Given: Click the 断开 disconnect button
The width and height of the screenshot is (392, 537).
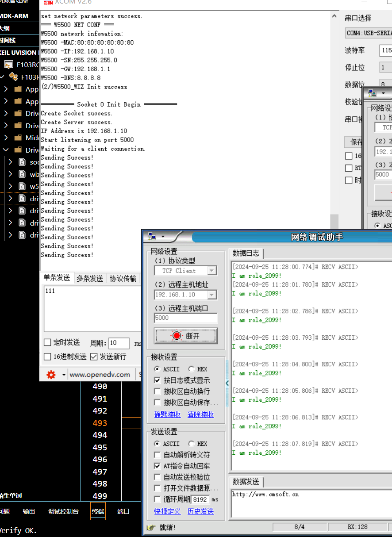Looking at the screenshot, I should point(186,336).
